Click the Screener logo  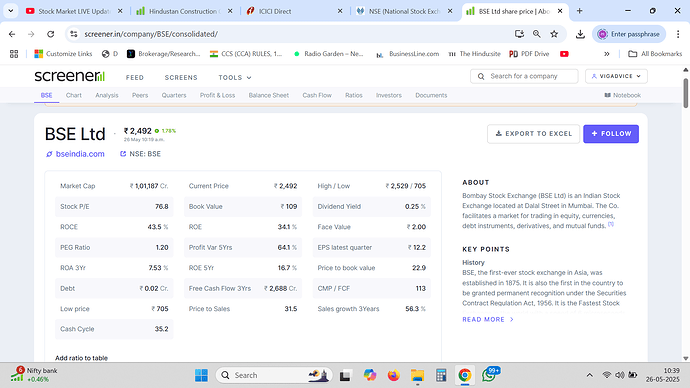point(70,76)
